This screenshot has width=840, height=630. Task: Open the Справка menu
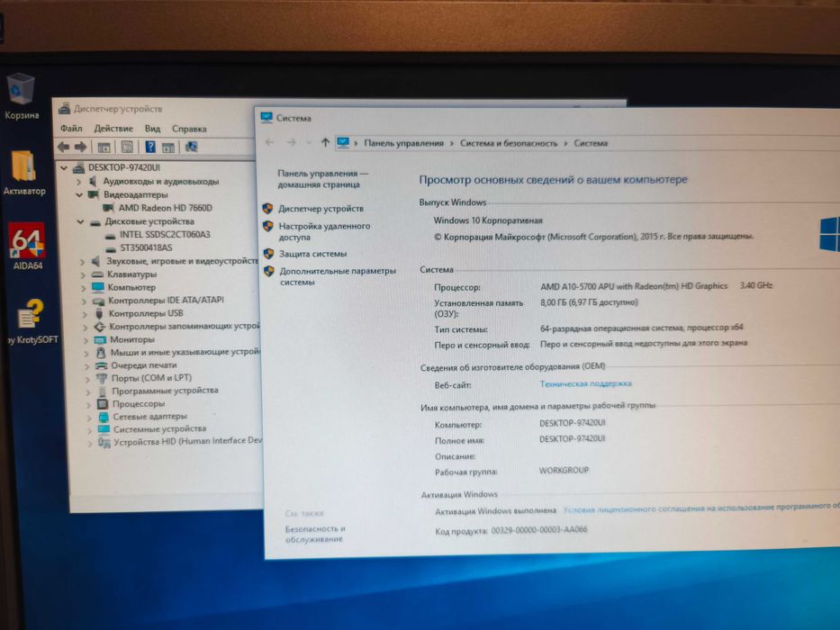coord(189,129)
